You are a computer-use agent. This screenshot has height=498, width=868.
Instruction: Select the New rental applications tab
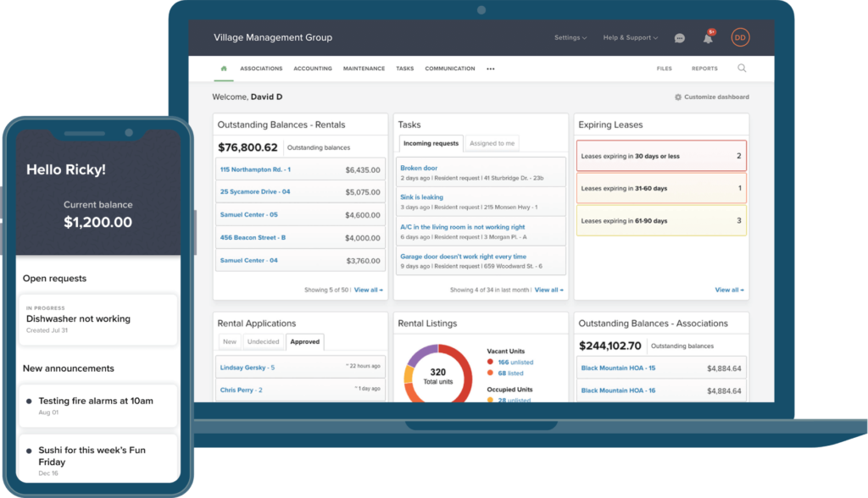(x=230, y=342)
